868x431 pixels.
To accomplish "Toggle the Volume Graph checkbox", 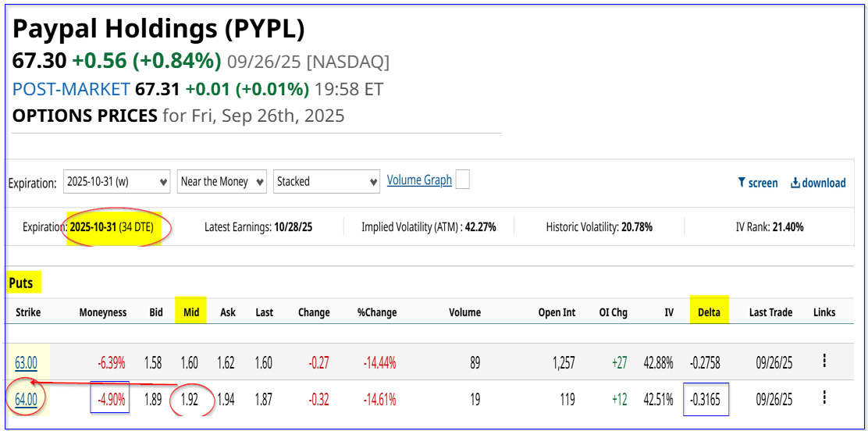I will point(463,180).
